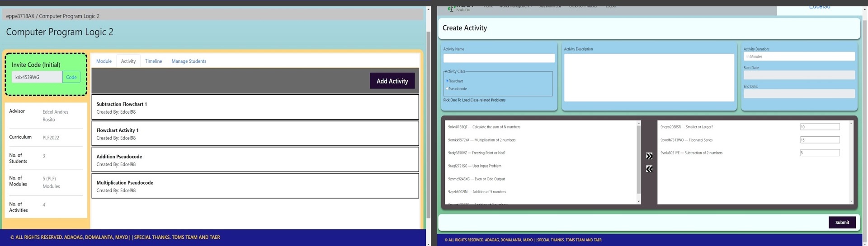This screenshot has width=868, height=246.
Task: Click the double right arrow move icon
Action: 649,156
